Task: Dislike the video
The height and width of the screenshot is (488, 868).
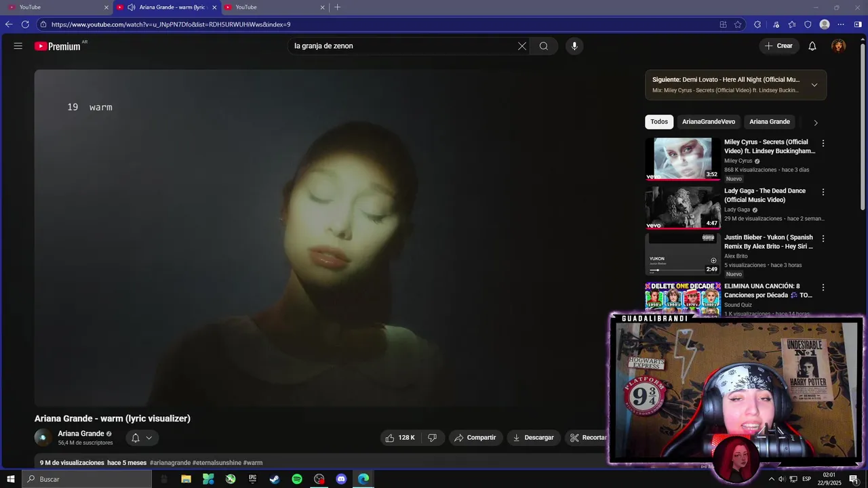Action: [x=433, y=438]
